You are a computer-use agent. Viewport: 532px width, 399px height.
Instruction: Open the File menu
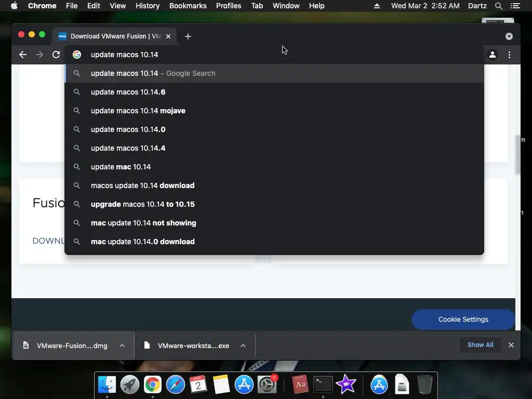72,6
